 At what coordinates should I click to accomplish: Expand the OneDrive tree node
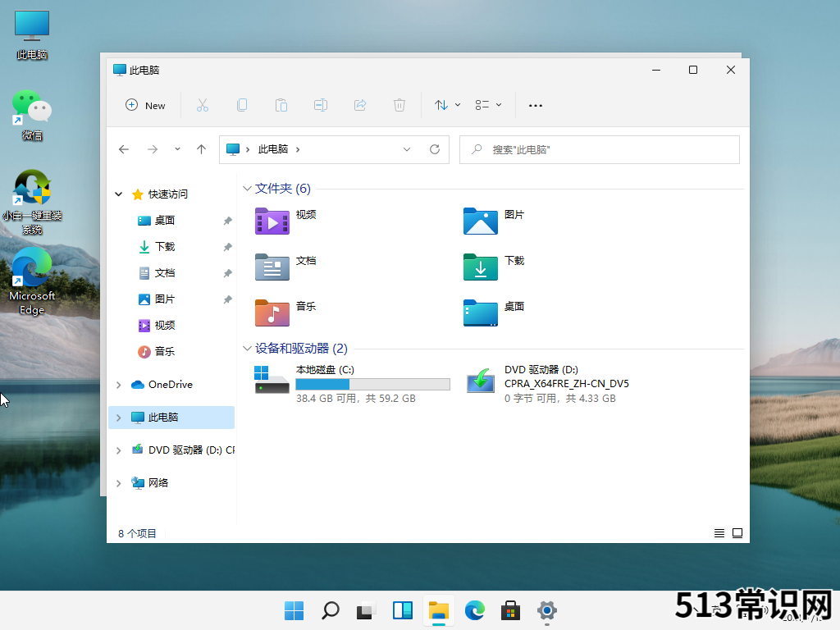click(x=119, y=385)
